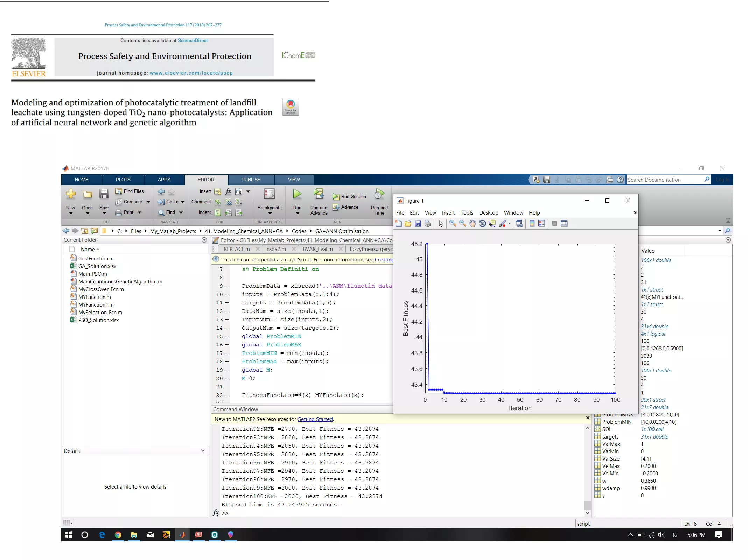Toggle Zoom In on the figure

[453, 224]
